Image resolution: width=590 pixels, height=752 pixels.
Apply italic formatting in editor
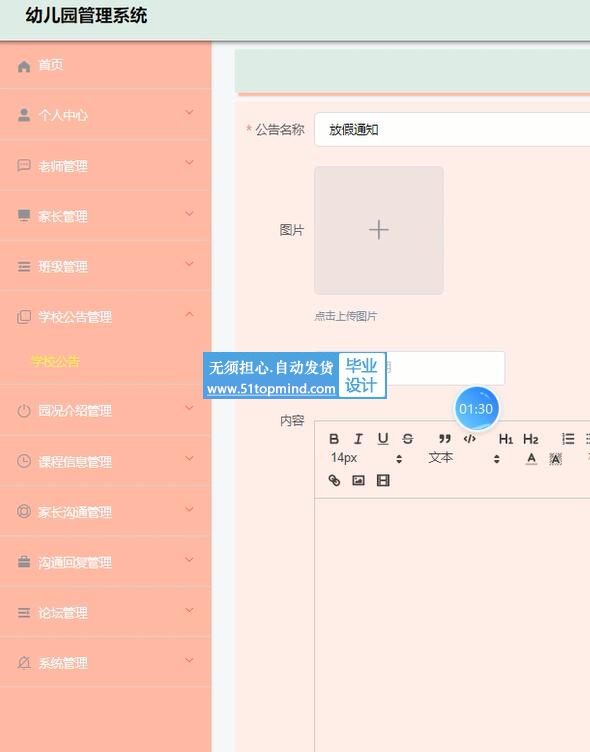click(358, 439)
